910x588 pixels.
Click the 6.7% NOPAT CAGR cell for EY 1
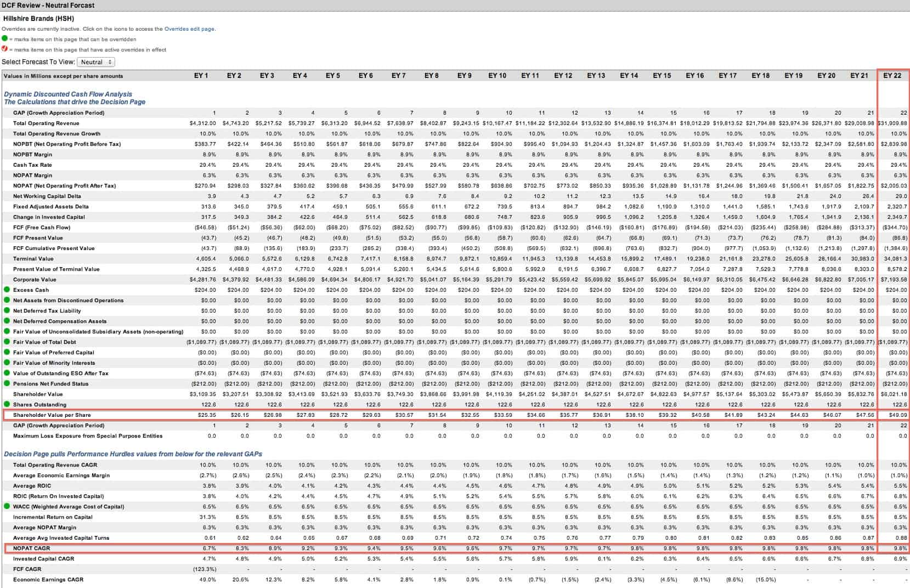210,549
